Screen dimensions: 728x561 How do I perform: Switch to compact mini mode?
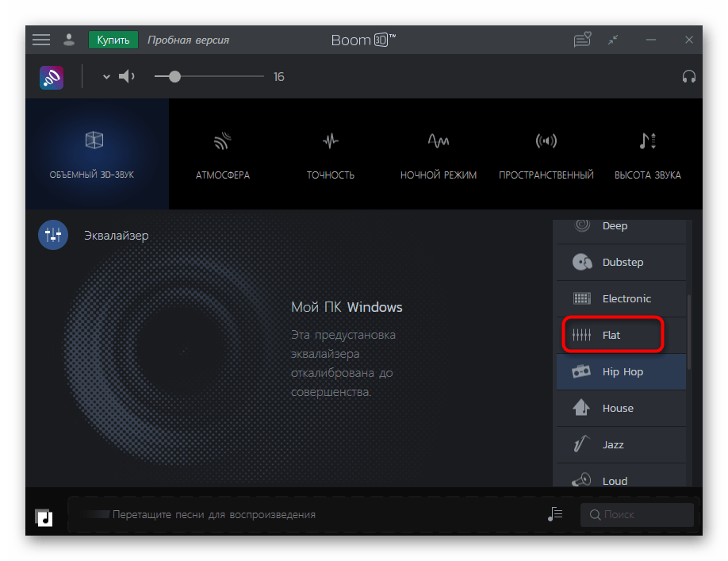613,40
